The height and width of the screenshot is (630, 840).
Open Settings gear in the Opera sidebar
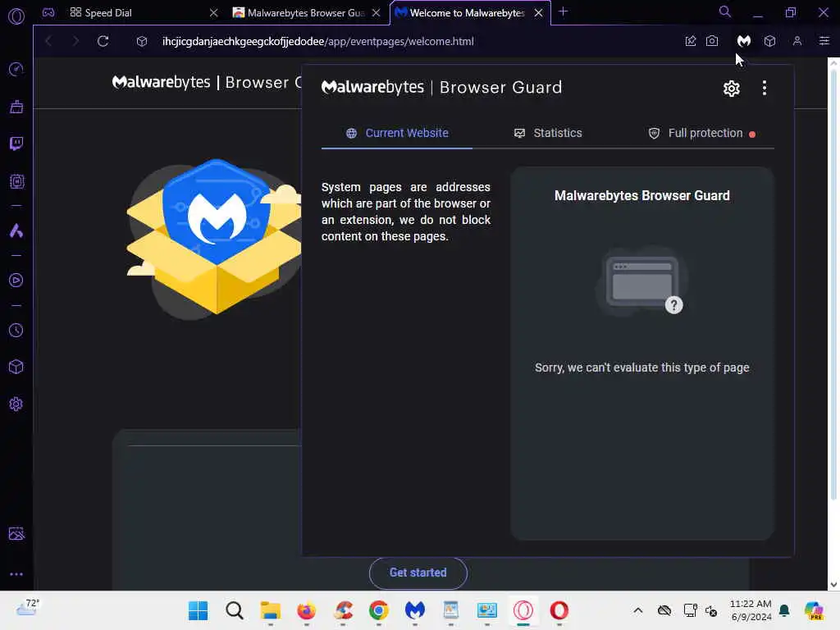click(16, 404)
